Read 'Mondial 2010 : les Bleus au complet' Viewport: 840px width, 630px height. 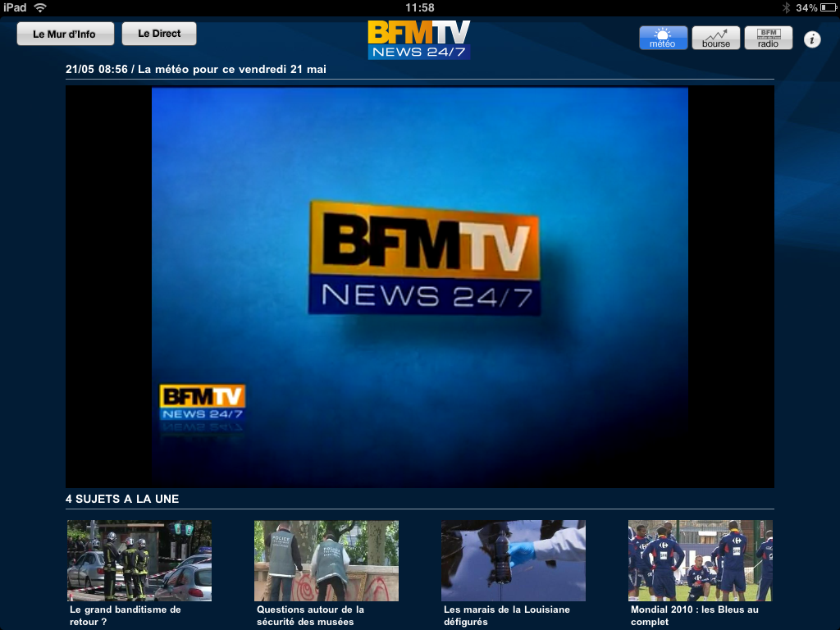694,615
